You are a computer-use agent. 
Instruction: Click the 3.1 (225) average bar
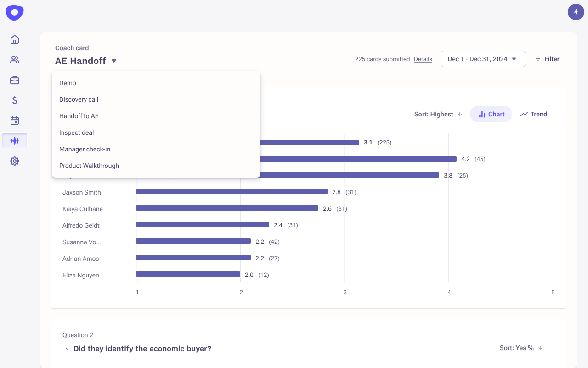[x=310, y=143]
